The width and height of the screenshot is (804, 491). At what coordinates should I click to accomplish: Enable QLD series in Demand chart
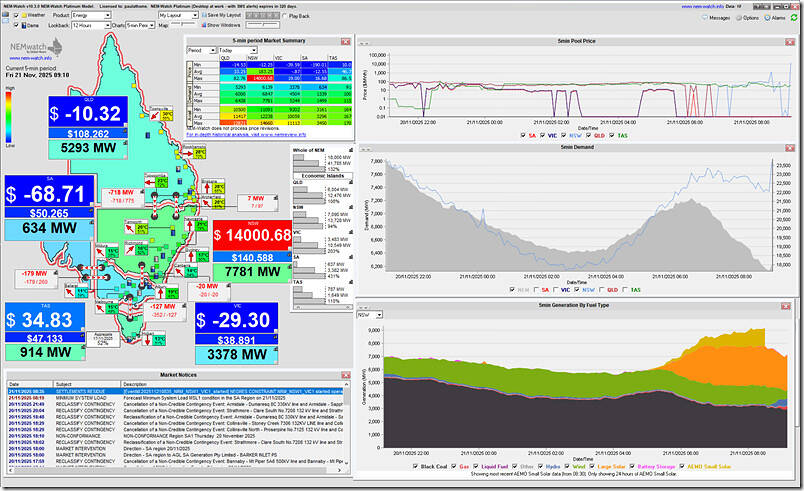tap(600, 290)
